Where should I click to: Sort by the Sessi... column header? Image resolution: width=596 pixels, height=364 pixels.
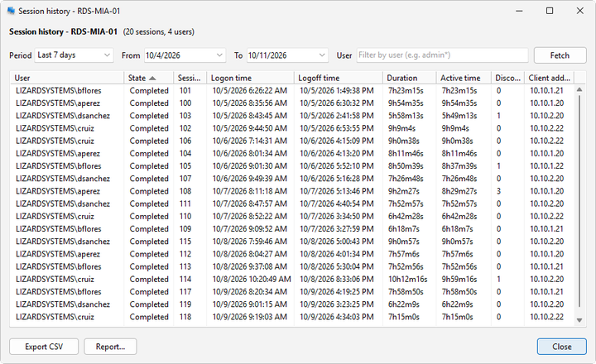pyautogui.click(x=190, y=78)
